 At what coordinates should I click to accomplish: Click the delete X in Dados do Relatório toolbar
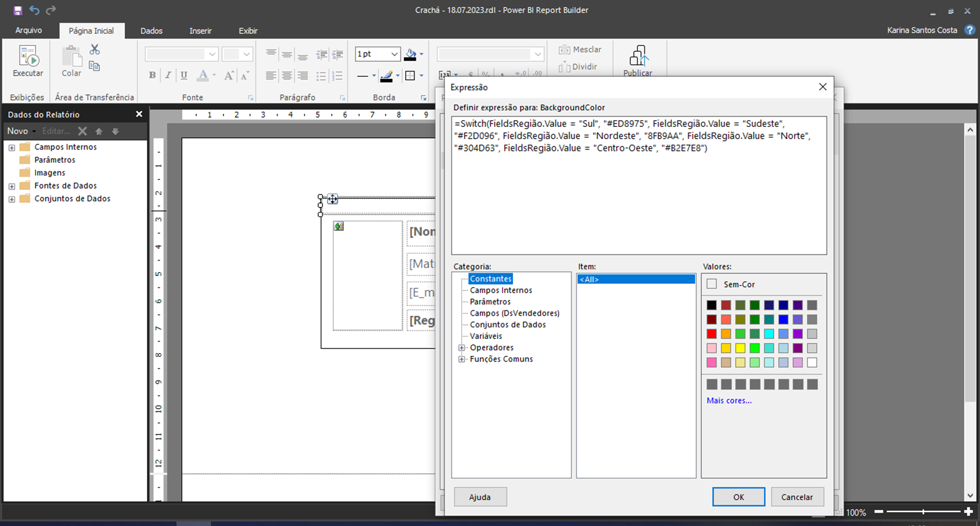point(83,131)
